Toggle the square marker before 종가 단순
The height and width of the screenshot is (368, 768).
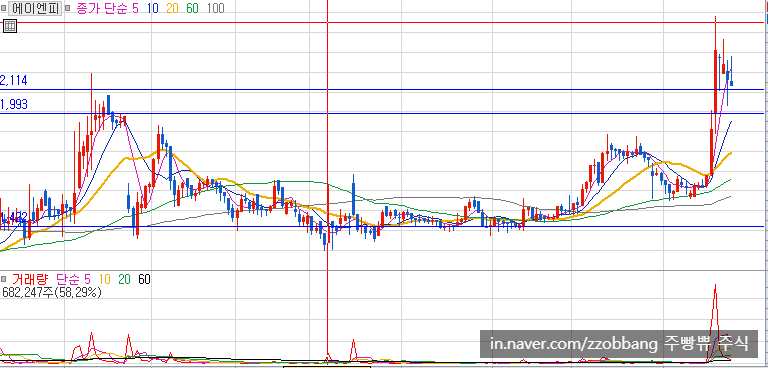pos(68,8)
